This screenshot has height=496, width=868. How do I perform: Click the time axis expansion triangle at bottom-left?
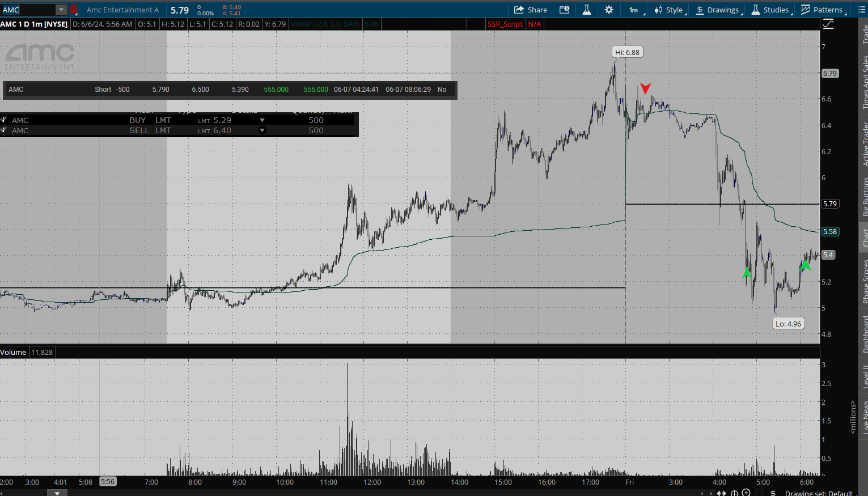pyautogui.click(x=57, y=493)
